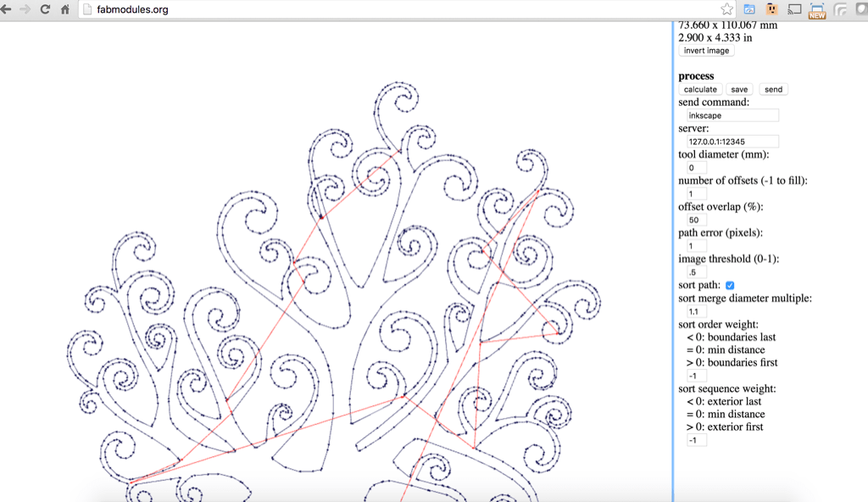Screen dimensions: 868x502
Task: Click the page icon beside the URL
Action: tap(87, 9)
